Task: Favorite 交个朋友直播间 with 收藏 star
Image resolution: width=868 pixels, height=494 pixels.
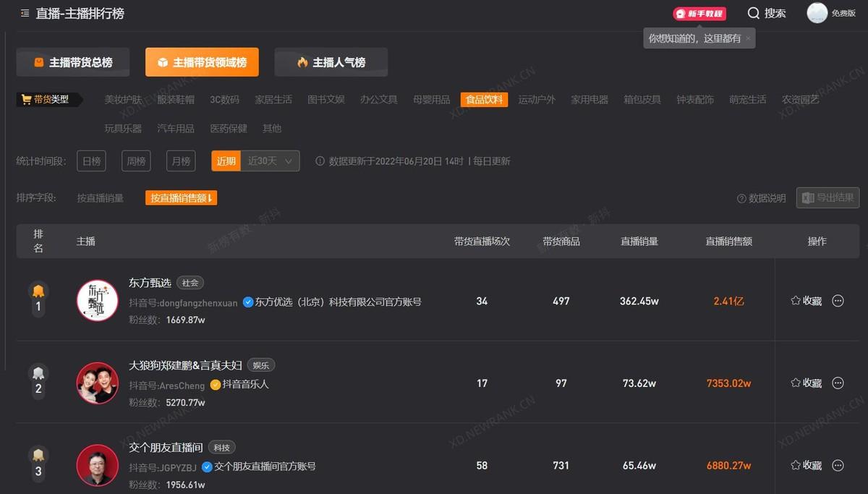Action: (x=806, y=466)
